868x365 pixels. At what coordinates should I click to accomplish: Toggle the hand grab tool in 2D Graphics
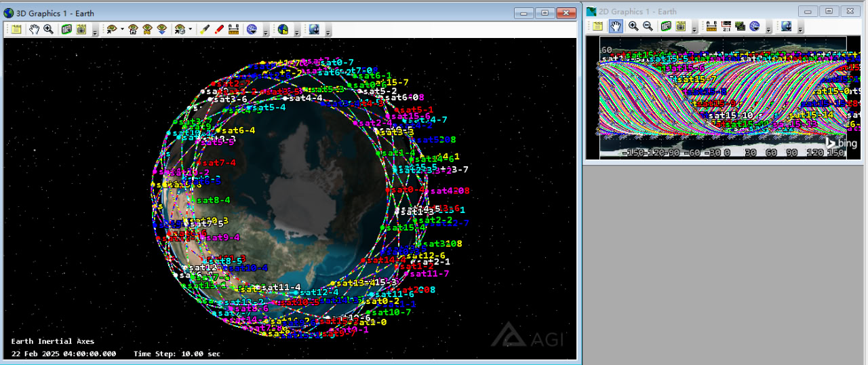[616, 26]
